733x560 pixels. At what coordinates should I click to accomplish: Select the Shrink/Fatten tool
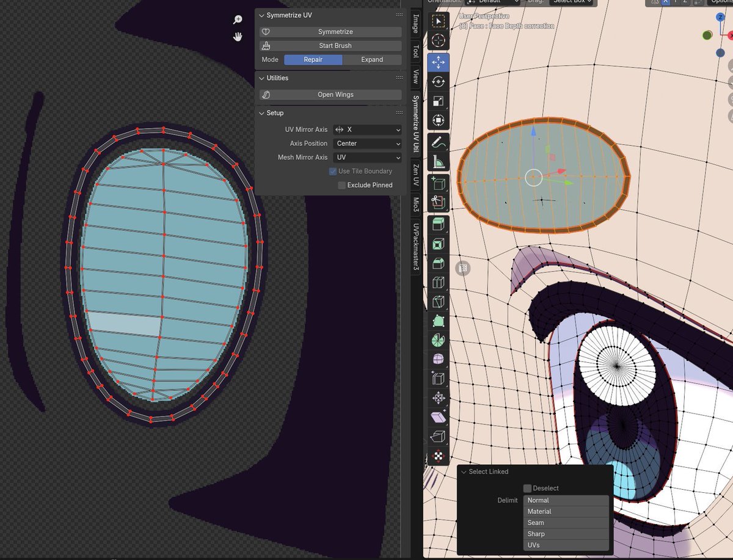pos(438,398)
